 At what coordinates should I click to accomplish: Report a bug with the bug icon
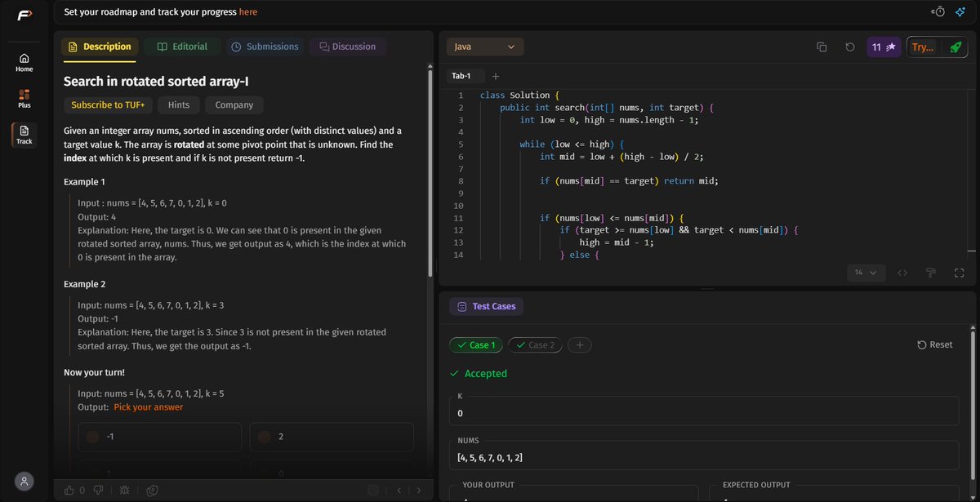[x=124, y=490]
